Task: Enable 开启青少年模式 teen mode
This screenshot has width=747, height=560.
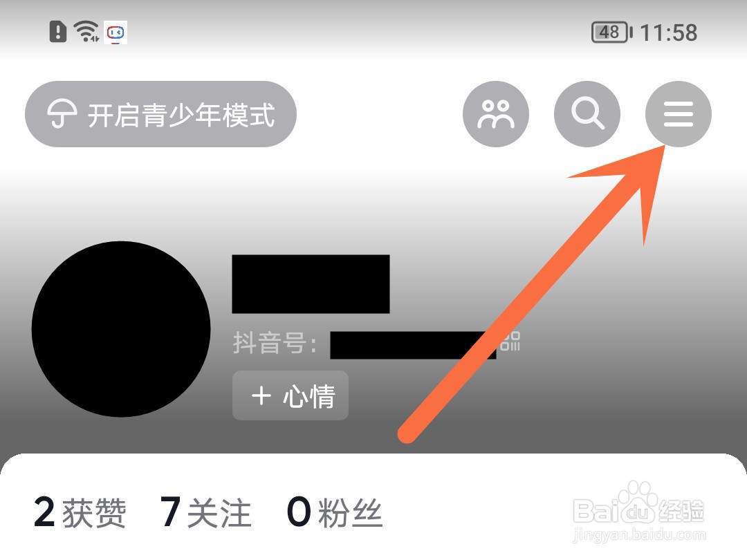Action: (160, 114)
